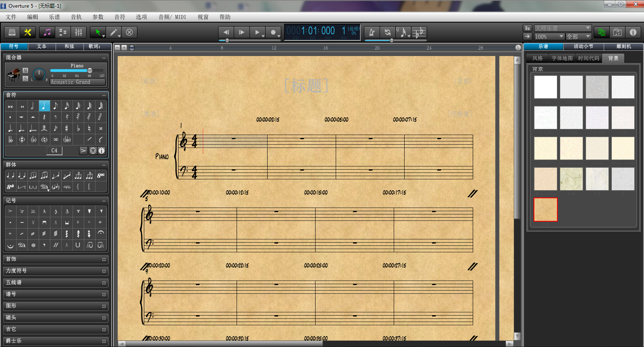Click the C4 pitch button

pos(54,150)
